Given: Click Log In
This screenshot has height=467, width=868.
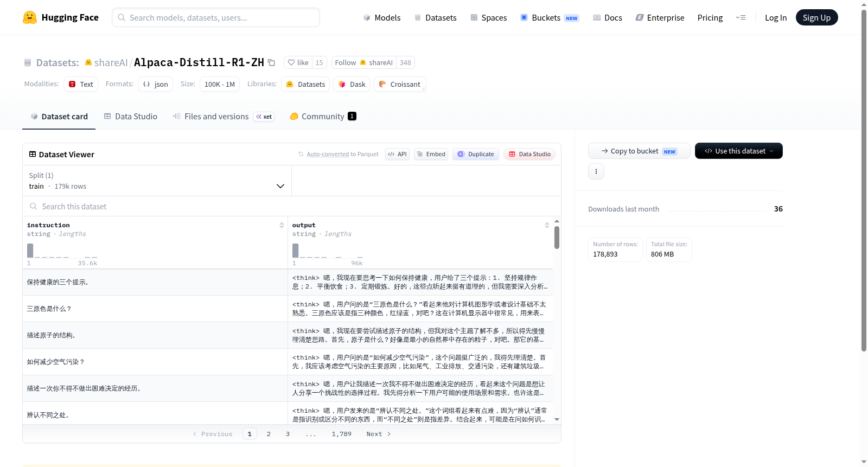Looking at the screenshot, I should pos(776,17).
